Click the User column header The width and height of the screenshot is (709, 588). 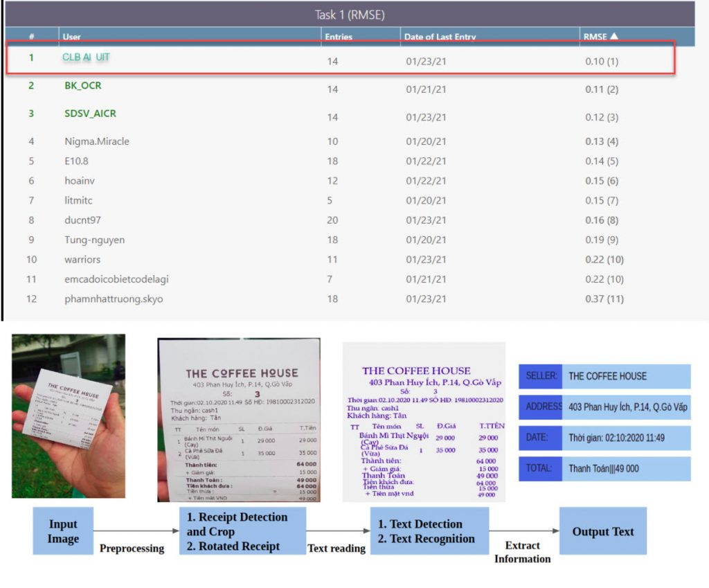click(71, 37)
